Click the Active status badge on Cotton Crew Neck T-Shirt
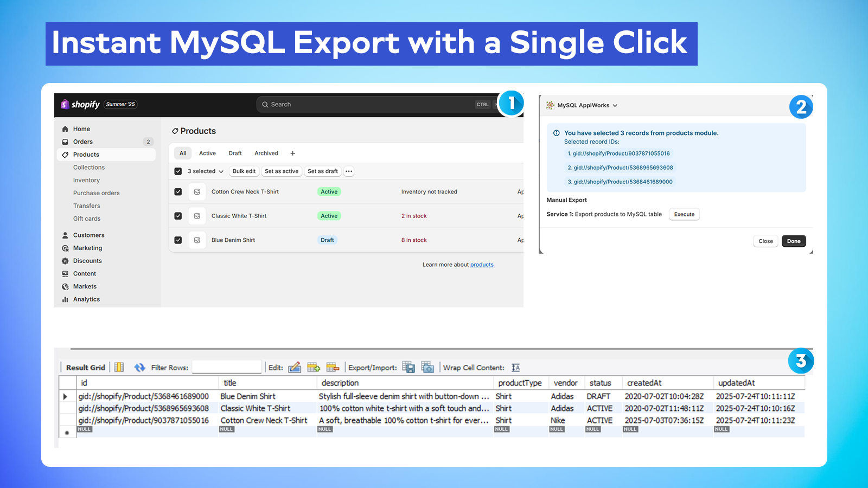The image size is (868, 488). point(329,191)
